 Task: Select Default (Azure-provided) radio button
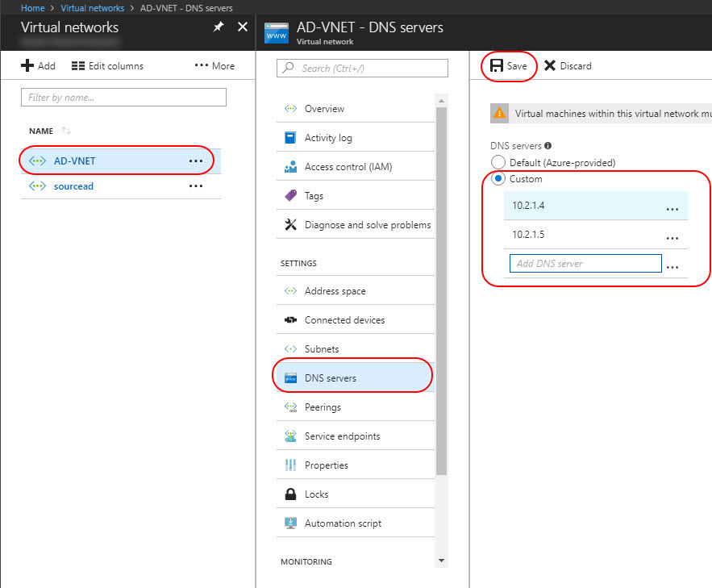(498, 162)
